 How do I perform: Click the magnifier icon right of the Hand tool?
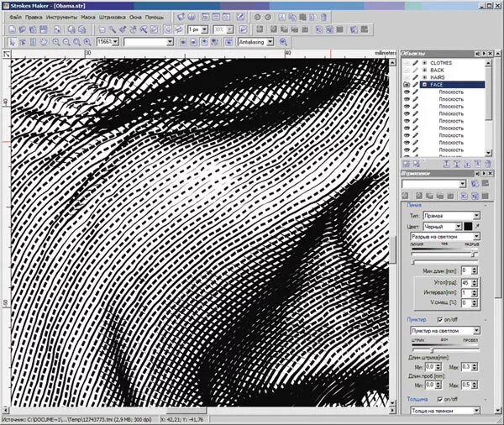(56, 42)
